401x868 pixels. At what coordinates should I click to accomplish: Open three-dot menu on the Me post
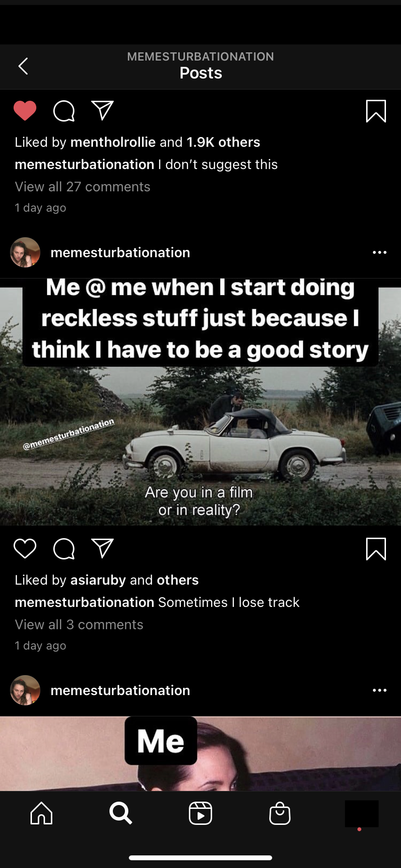(x=380, y=690)
